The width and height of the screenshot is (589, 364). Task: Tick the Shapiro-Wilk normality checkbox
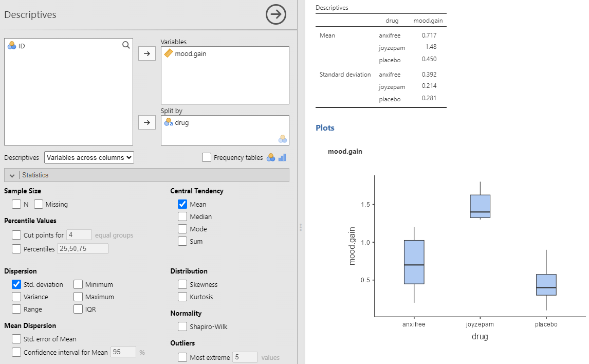(x=182, y=326)
